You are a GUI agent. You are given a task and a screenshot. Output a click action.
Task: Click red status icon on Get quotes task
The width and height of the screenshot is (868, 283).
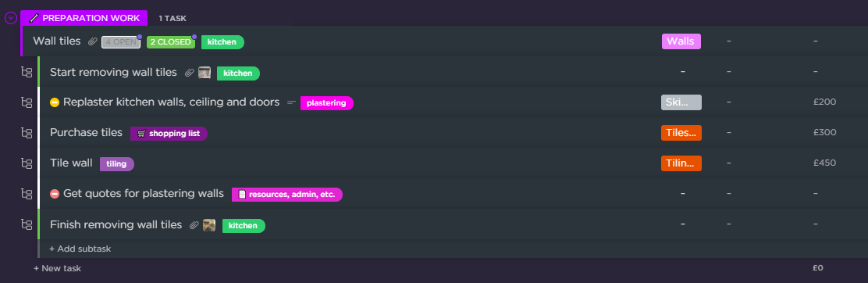(x=55, y=194)
